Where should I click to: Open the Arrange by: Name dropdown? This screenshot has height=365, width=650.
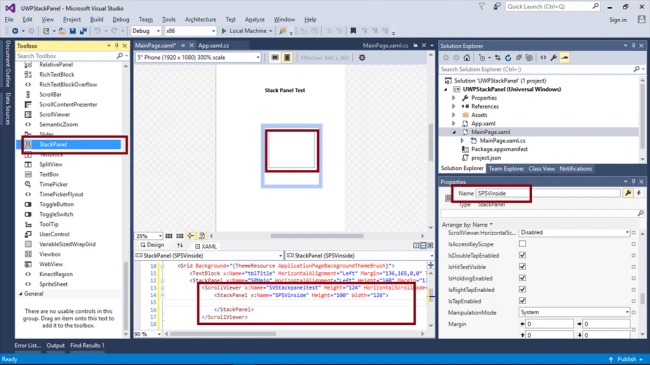click(467, 224)
